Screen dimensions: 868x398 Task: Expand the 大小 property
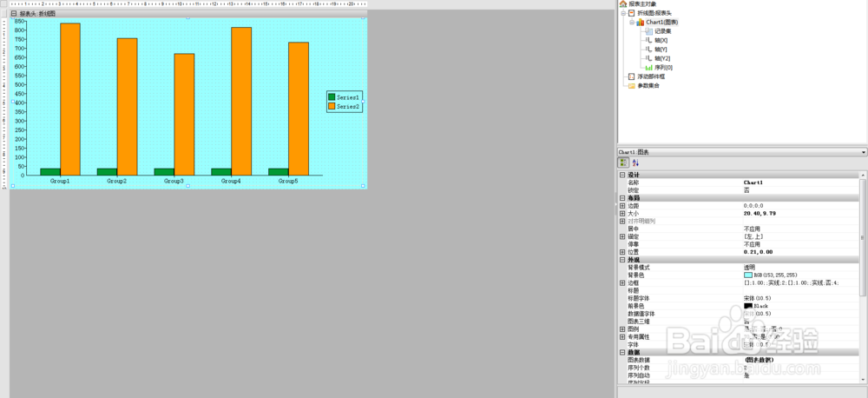[x=622, y=214]
